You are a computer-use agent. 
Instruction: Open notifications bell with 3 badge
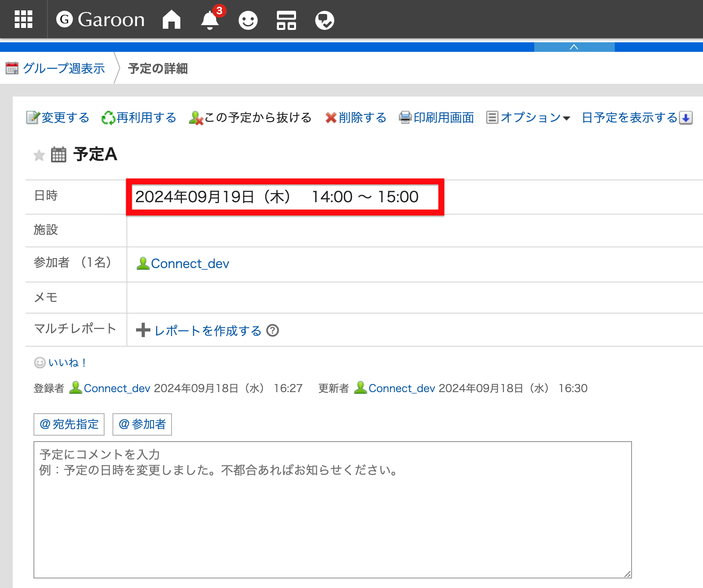coord(210,20)
